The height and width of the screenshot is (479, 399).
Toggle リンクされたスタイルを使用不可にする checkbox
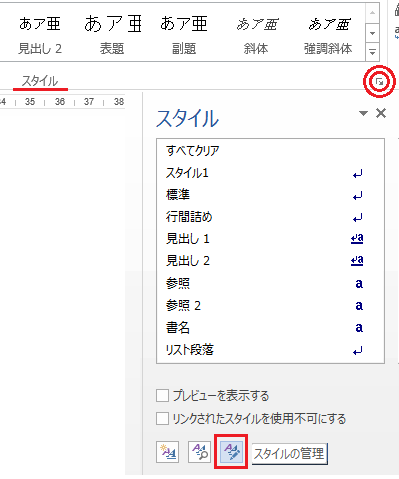point(162,418)
